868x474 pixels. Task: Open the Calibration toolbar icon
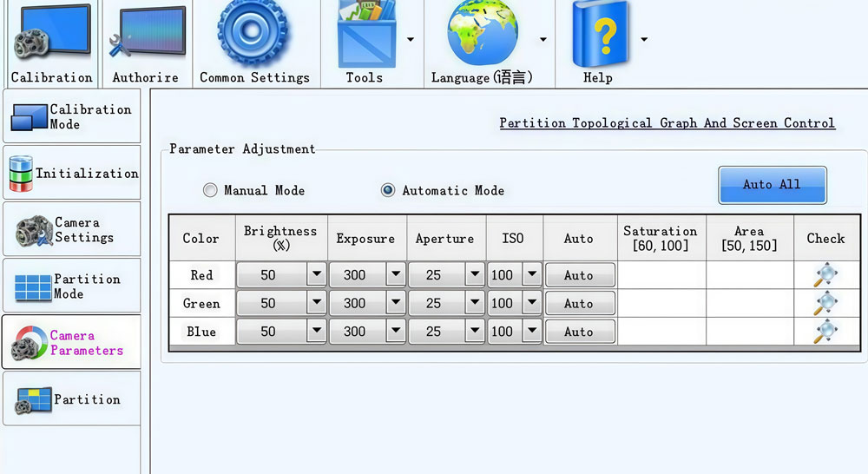click(52, 33)
